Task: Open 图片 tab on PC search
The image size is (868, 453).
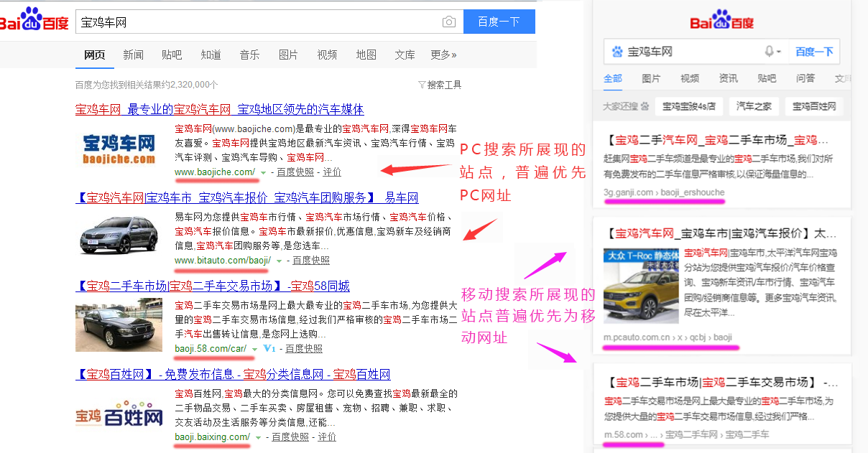Action: pos(288,55)
